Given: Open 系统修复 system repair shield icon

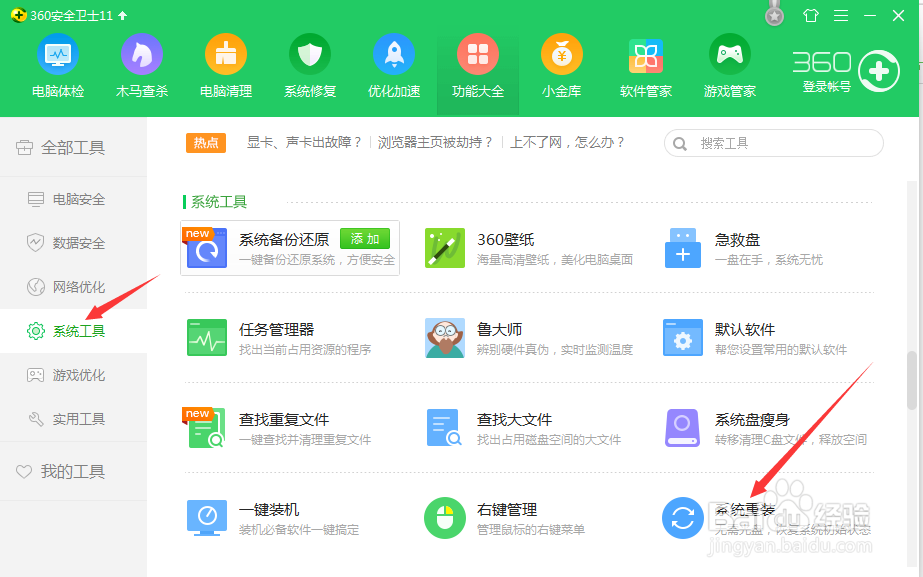Looking at the screenshot, I should tap(310, 55).
